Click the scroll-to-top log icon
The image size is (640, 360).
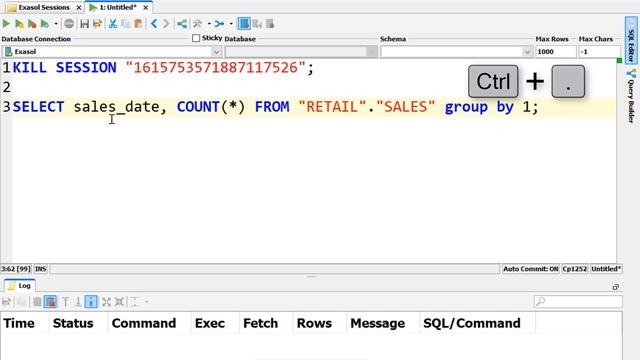65,302
